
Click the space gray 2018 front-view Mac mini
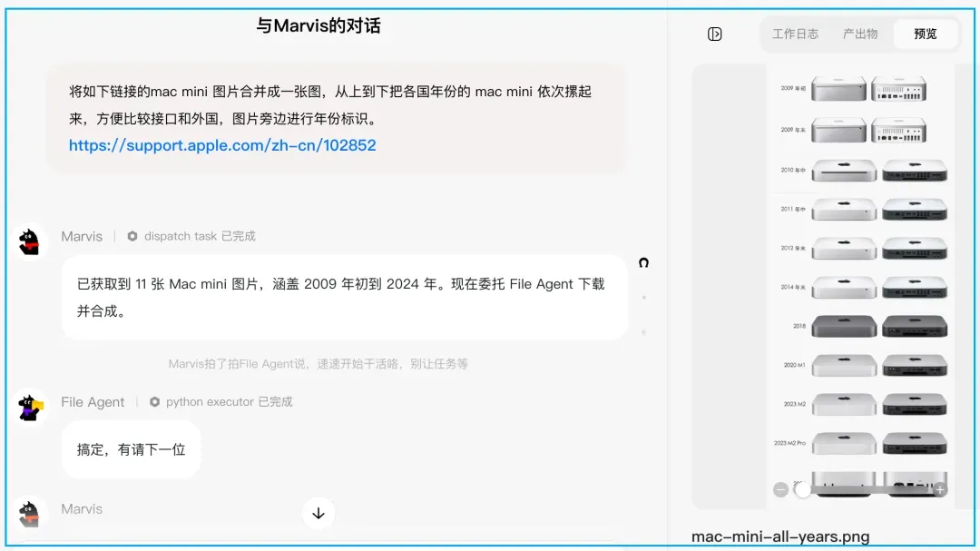coord(844,327)
